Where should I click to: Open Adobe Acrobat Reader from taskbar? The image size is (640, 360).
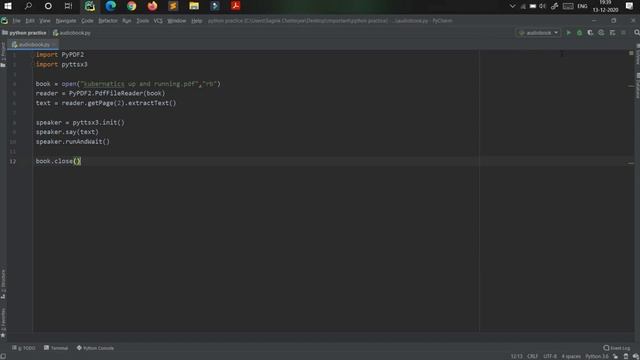[236, 6]
